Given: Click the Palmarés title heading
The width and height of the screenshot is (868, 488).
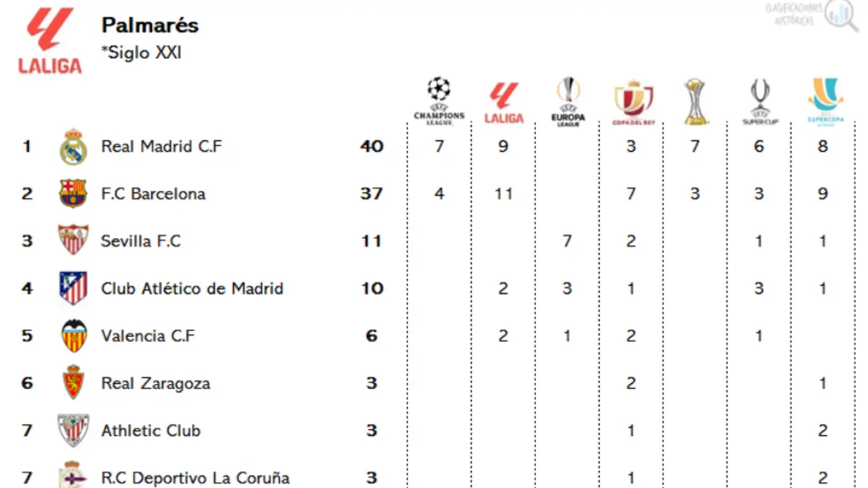Looking at the screenshot, I should (150, 25).
